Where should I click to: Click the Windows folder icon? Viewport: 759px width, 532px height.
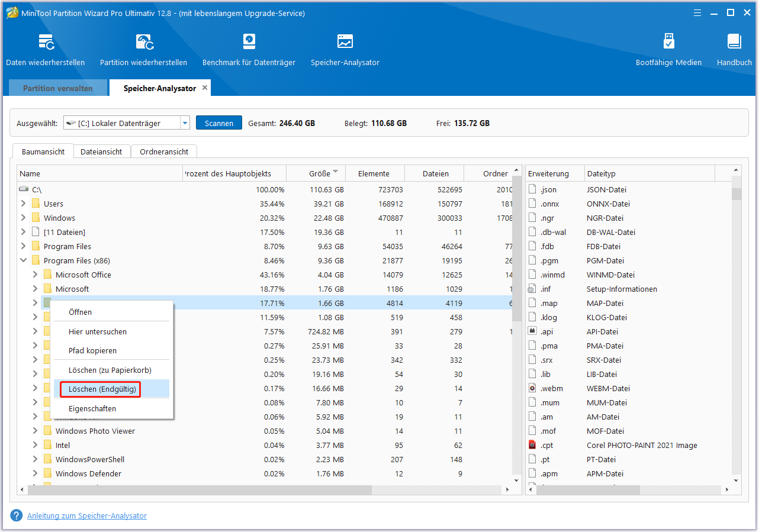[36, 218]
